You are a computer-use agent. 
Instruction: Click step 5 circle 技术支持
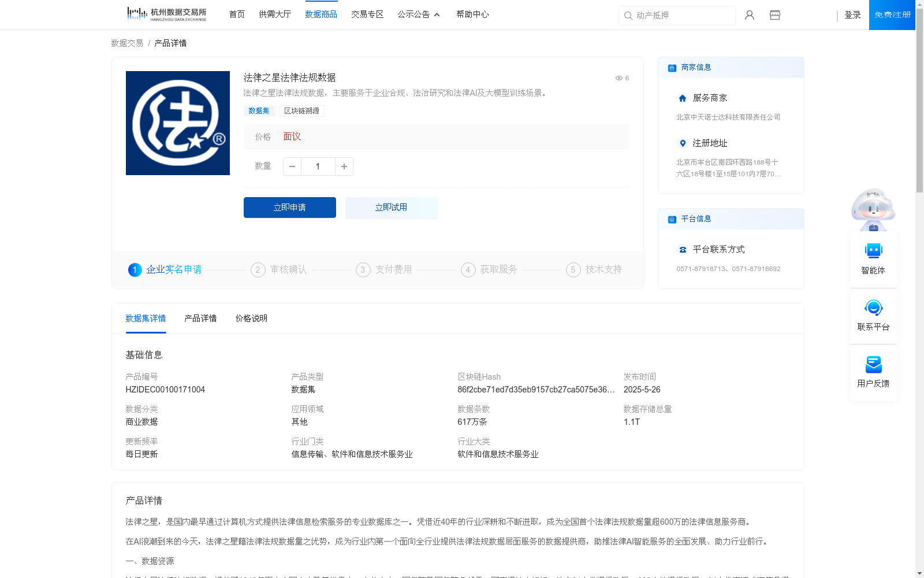573,270
